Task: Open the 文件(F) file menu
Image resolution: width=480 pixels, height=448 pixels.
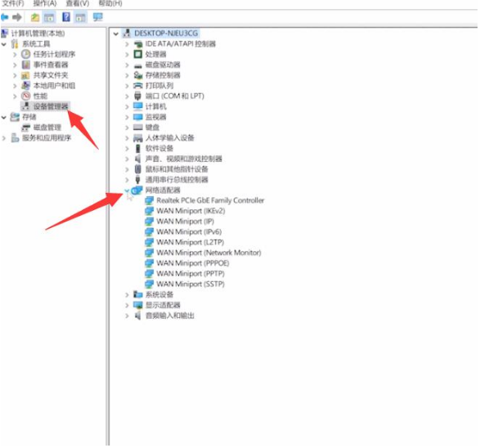Action: tap(12, 3)
